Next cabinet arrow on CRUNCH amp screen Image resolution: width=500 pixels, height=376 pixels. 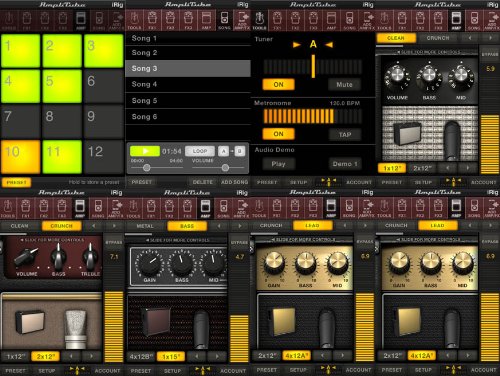91,356
